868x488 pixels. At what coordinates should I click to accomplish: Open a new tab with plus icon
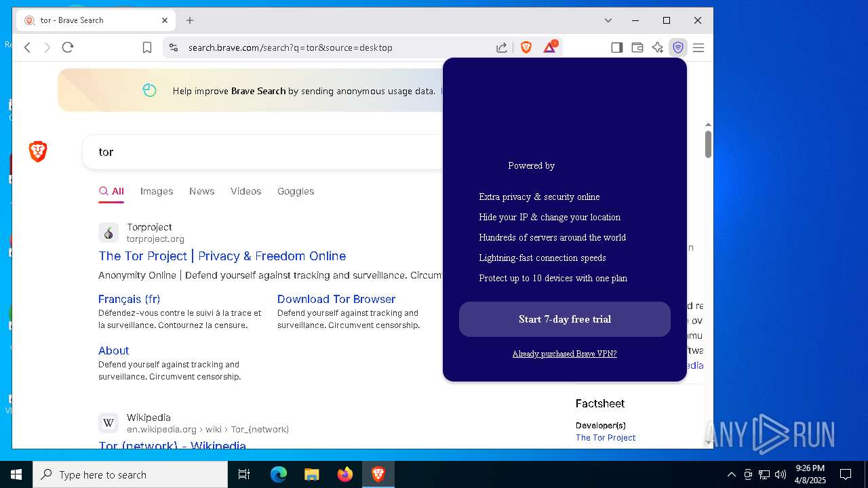190,20
